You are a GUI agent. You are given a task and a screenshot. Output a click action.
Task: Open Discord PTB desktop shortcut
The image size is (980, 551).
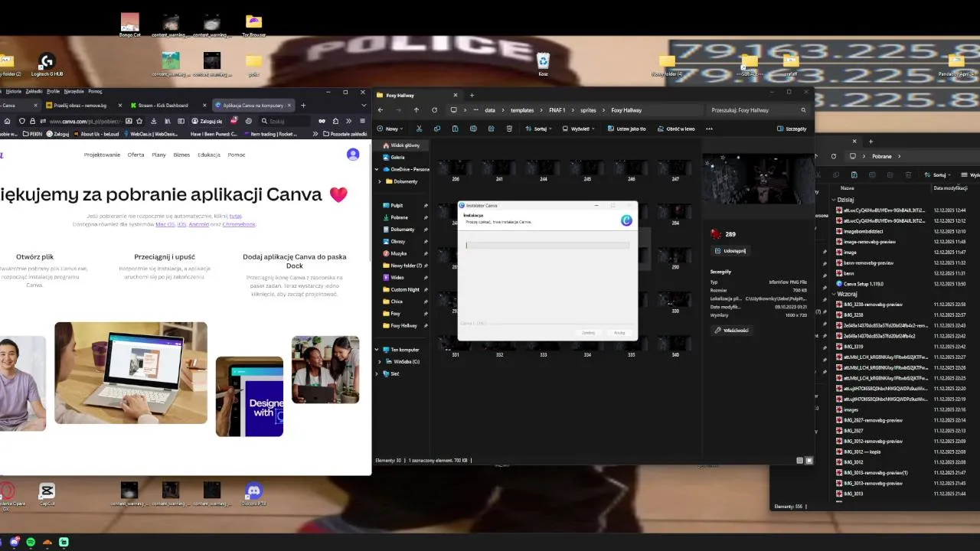pyautogui.click(x=253, y=494)
